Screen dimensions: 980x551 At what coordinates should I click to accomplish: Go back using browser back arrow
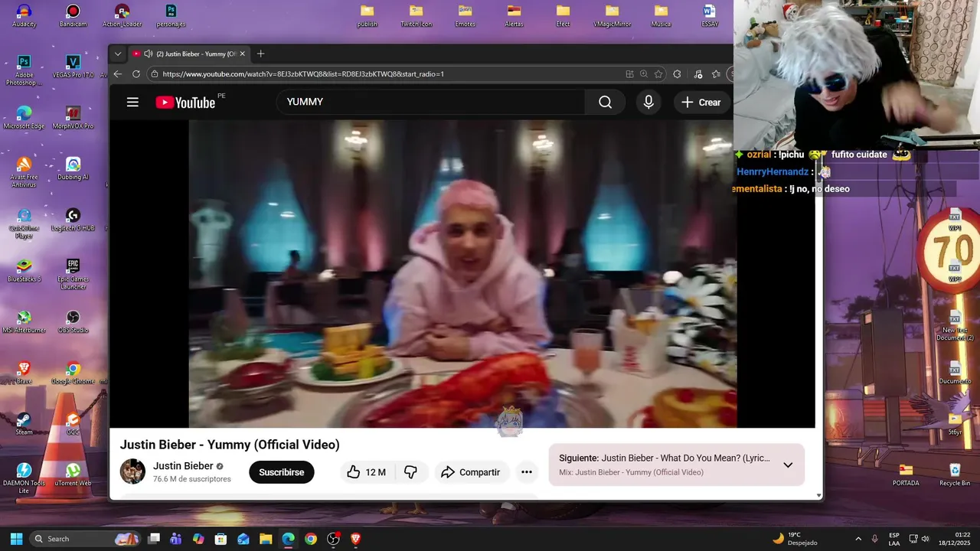(x=118, y=74)
